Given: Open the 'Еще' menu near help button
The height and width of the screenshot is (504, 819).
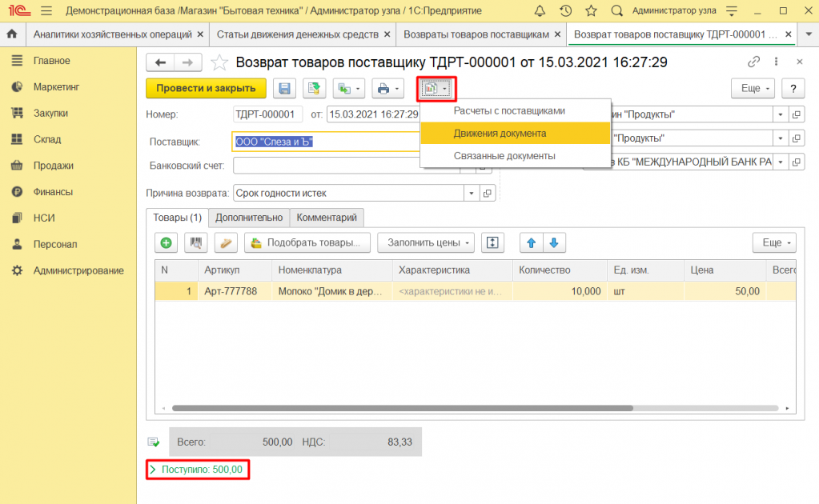Looking at the screenshot, I should pyautogui.click(x=755, y=88).
